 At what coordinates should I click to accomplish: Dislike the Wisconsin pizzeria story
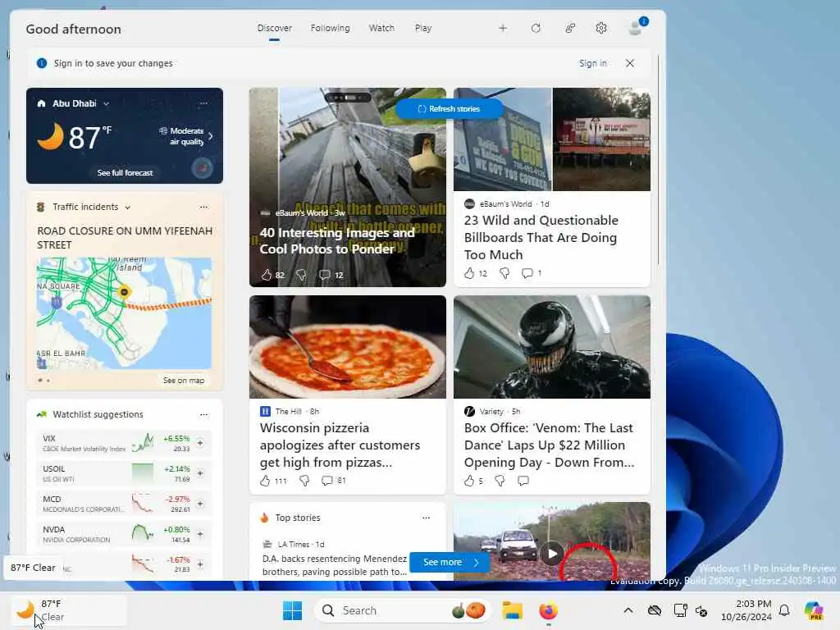(304, 481)
